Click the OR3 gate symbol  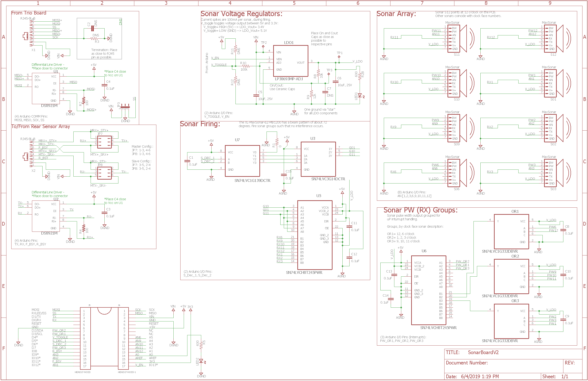[511, 321]
